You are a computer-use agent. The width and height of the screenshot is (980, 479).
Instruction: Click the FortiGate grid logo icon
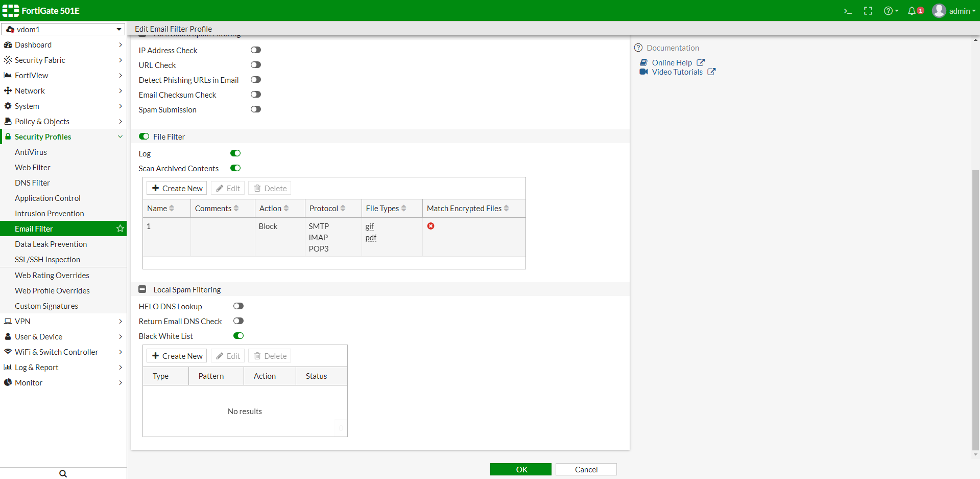click(x=10, y=10)
